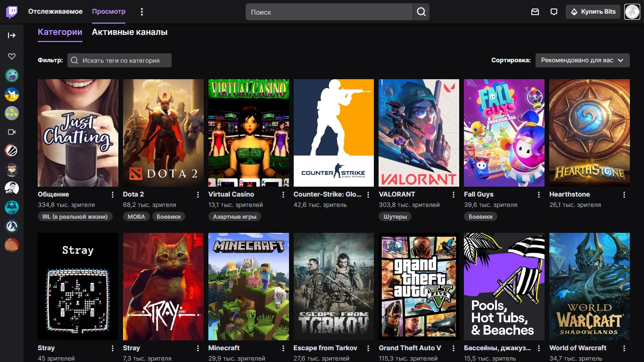Go to the Отслеживаемое tab
The height and width of the screenshot is (362, 644).
[55, 11]
